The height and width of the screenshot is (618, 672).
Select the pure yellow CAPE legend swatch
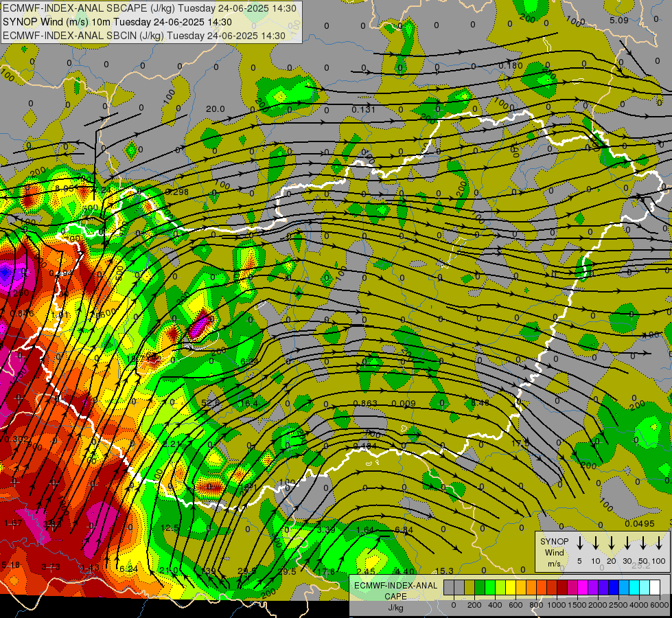tap(511, 587)
